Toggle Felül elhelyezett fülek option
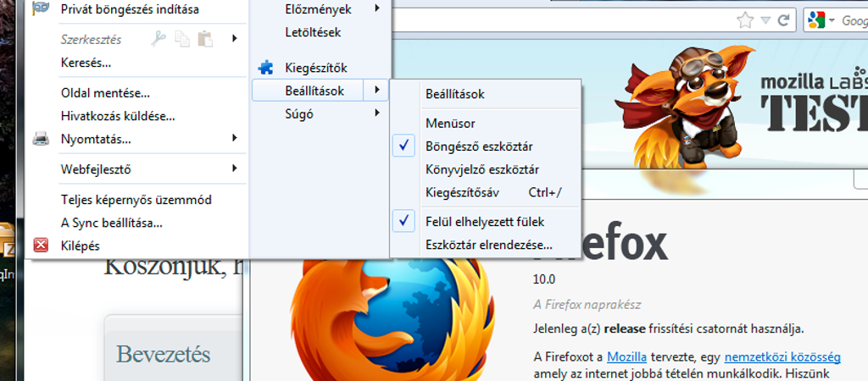 pos(486,222)
